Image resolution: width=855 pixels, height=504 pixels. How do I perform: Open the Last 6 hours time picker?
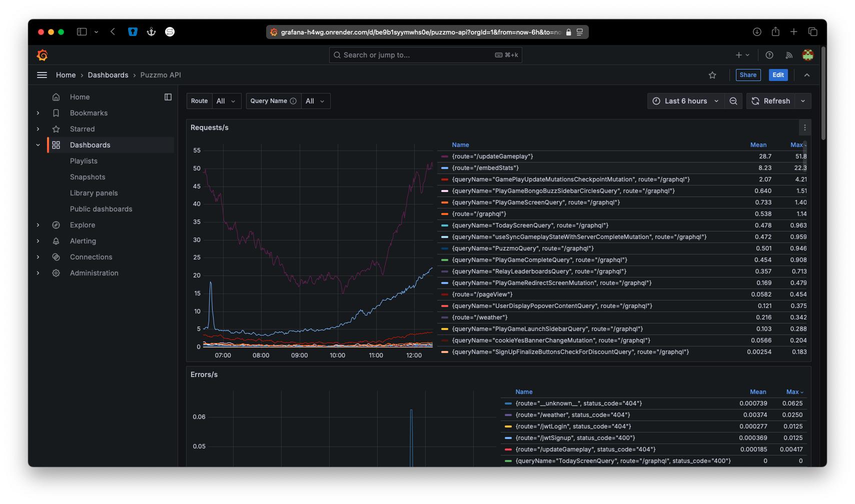[x=685, y=101]
